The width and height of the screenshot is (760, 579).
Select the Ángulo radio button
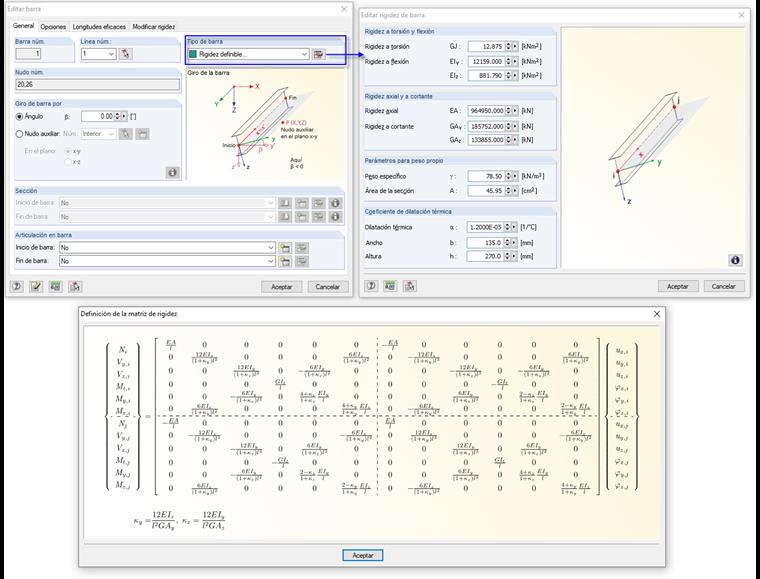(19, 116)
